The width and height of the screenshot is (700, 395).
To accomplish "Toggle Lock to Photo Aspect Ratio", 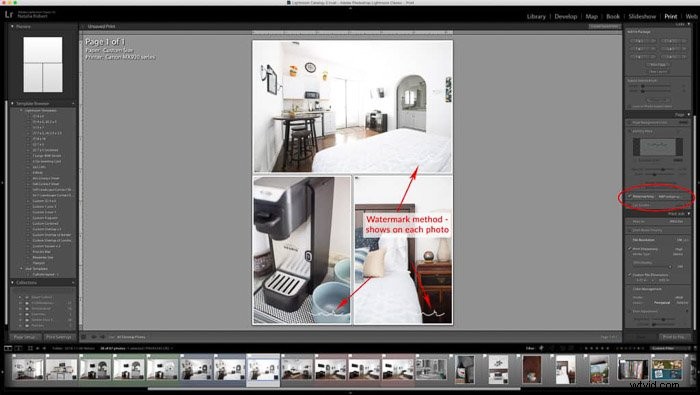I will point(630,107).
